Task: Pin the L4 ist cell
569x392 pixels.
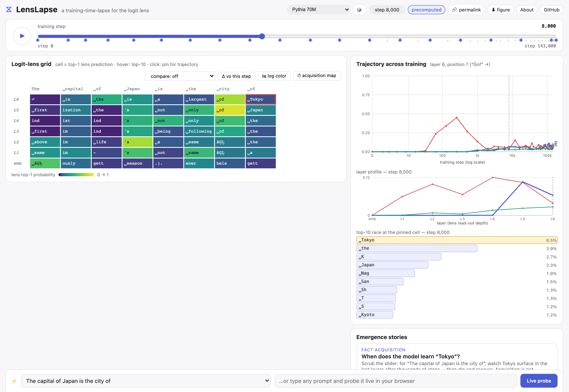Action: (76, 121)
